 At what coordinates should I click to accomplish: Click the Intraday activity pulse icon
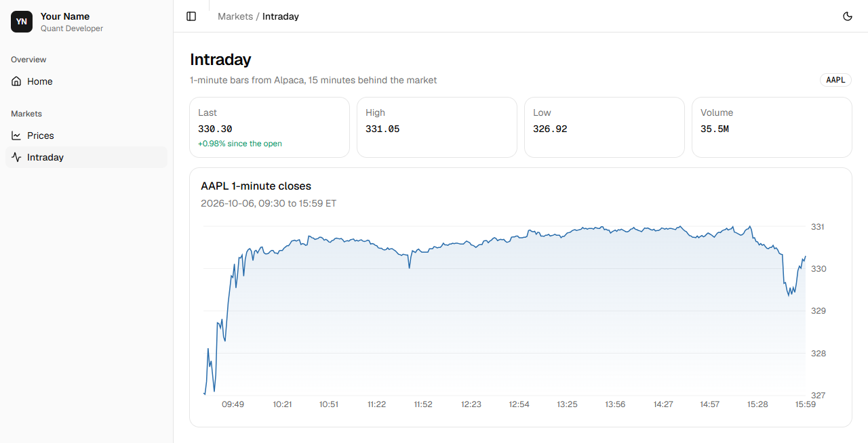click(16, 157)
